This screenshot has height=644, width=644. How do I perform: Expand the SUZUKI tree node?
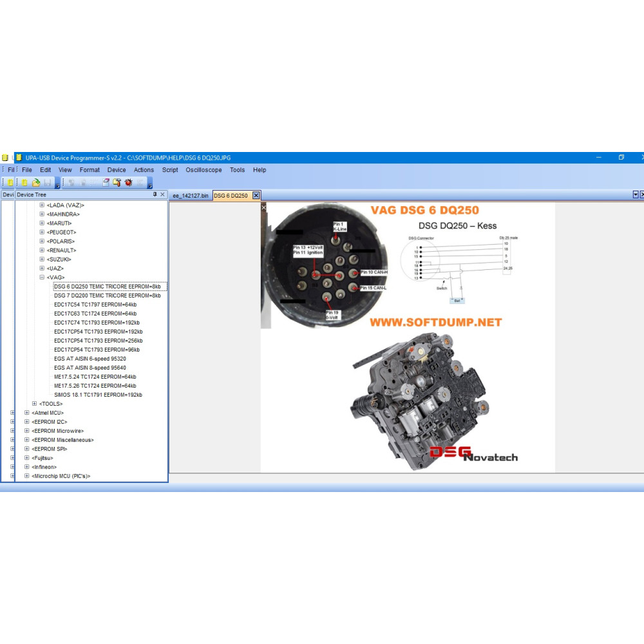[x=42, y=259]
